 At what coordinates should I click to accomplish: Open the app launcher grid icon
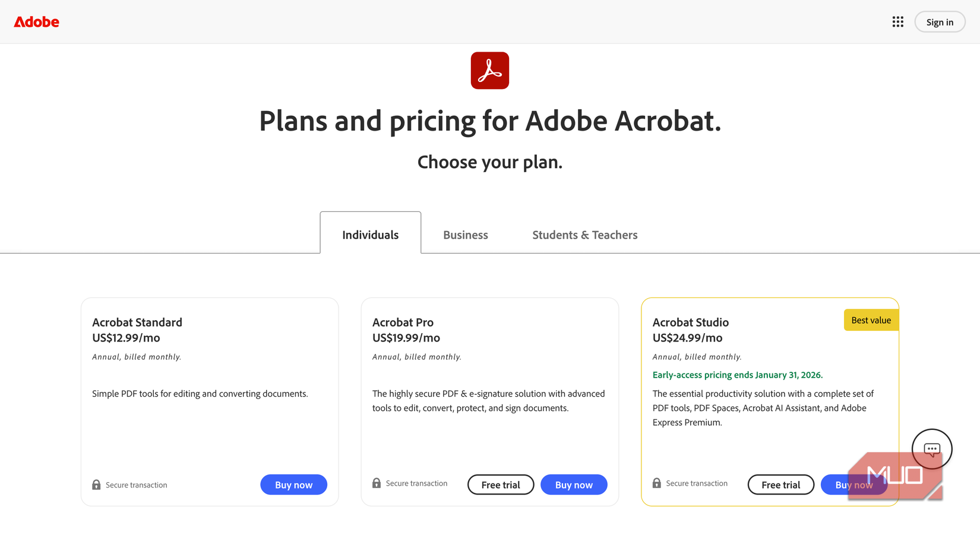pos(897,21)
